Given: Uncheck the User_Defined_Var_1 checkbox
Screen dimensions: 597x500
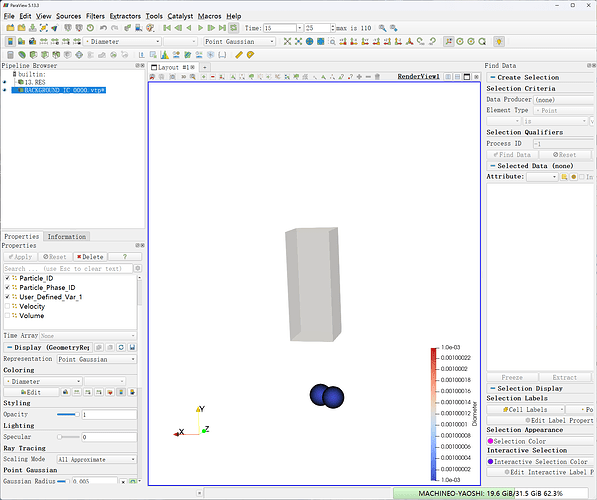Looking at the screenshot, I should click(x=7, y=297).
